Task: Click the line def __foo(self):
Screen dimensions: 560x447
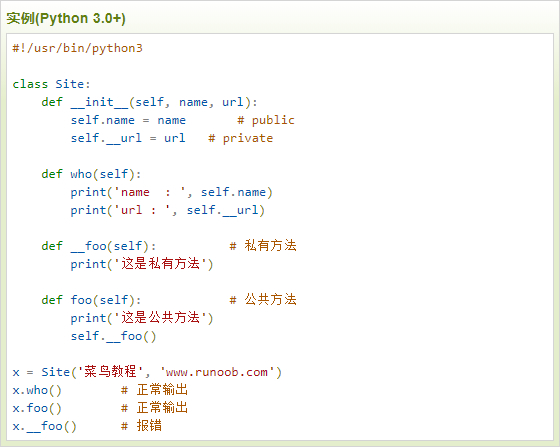Action: (x=99, y=246)
